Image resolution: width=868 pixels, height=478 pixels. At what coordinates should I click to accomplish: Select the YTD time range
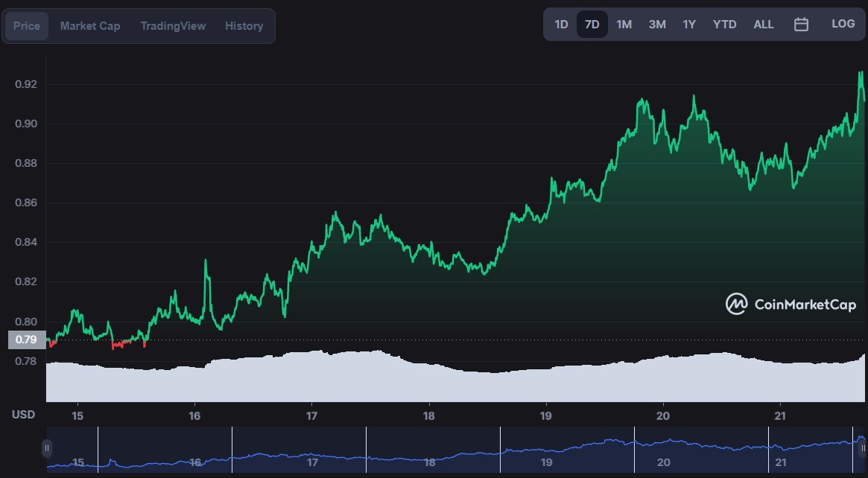[725, 25]
